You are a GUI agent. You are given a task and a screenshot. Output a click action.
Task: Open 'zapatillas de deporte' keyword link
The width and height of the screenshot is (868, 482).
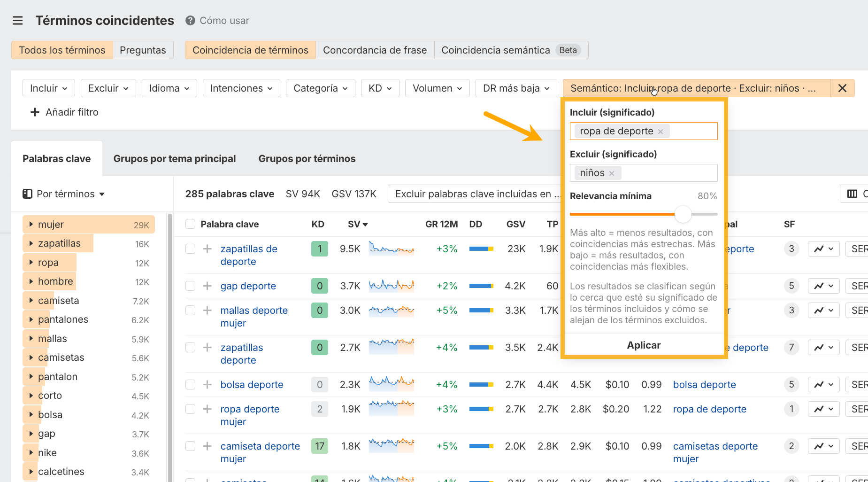coord(249,255)
